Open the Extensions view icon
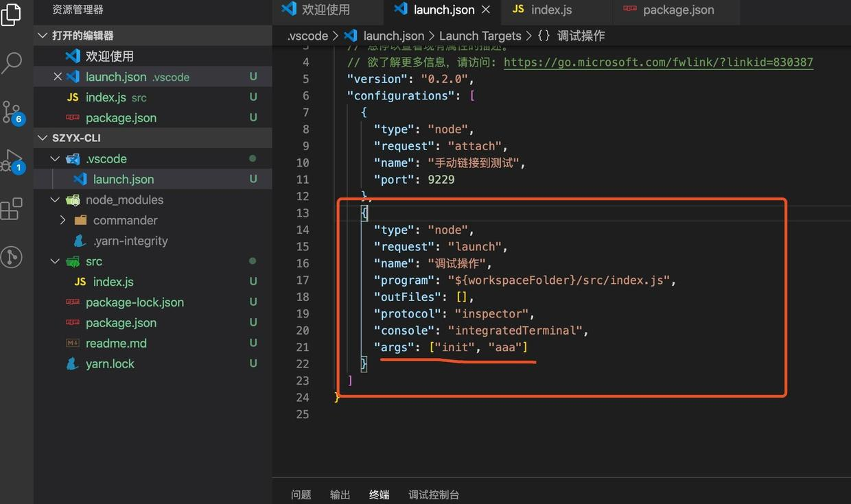 coord(11,209)
